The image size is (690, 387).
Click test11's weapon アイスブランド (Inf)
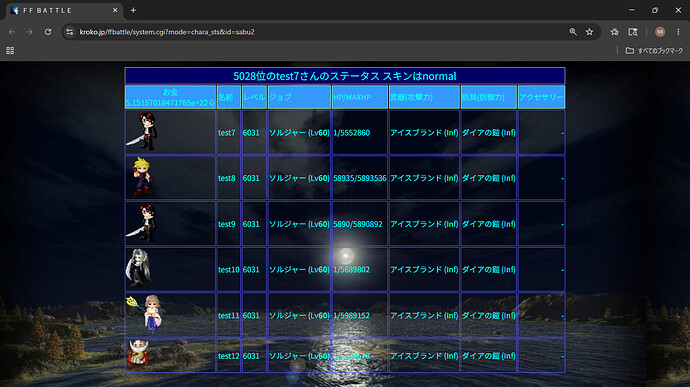(x=424, y=315)
